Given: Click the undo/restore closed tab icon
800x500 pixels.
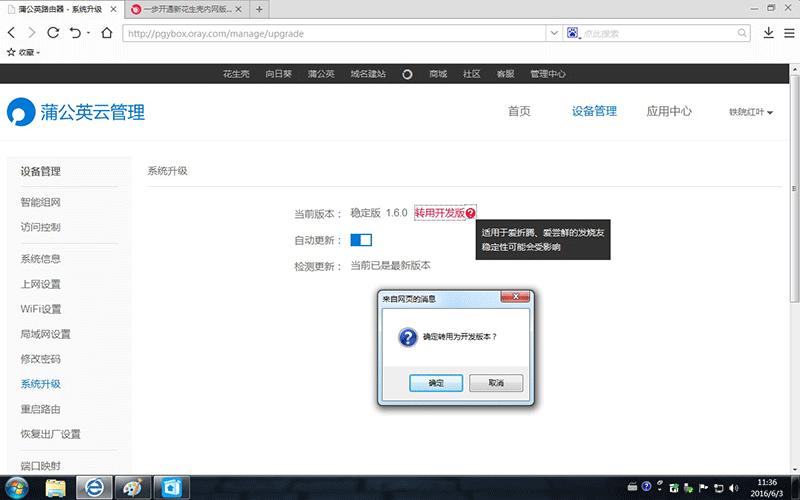Looking at the screenshot, I should tap(75, 33).
